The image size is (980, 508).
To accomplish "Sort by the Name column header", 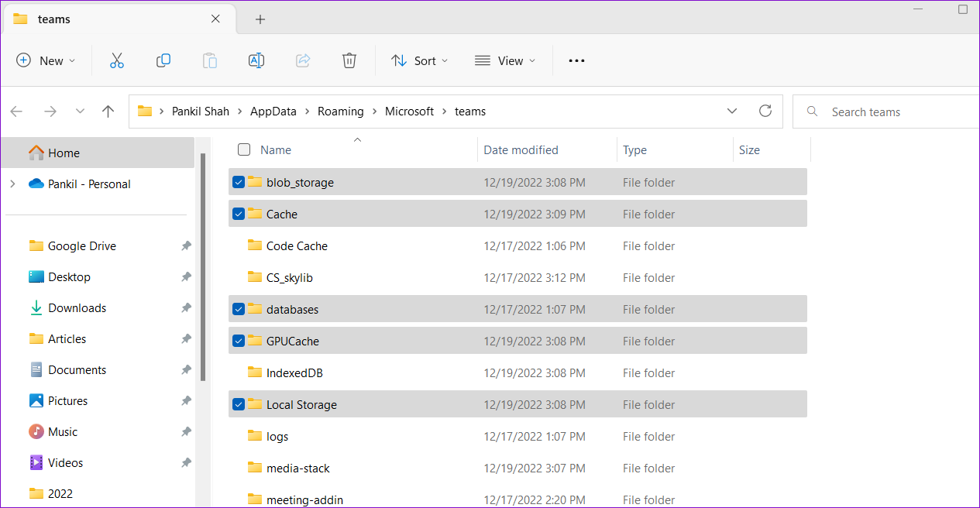I will 276,149.
